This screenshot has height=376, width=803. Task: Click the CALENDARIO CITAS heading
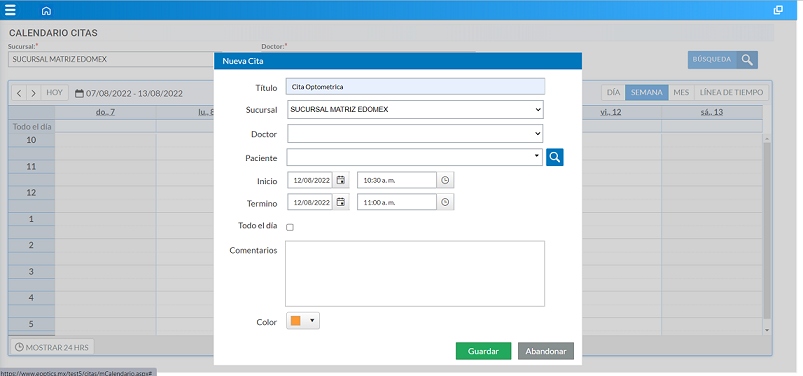pyautogui.click(x=53, y=33)
